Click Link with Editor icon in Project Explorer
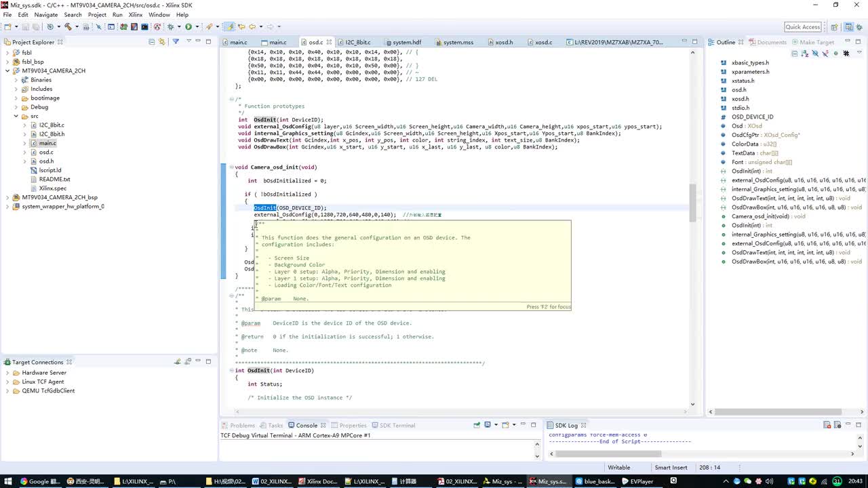 click(161, 42)
